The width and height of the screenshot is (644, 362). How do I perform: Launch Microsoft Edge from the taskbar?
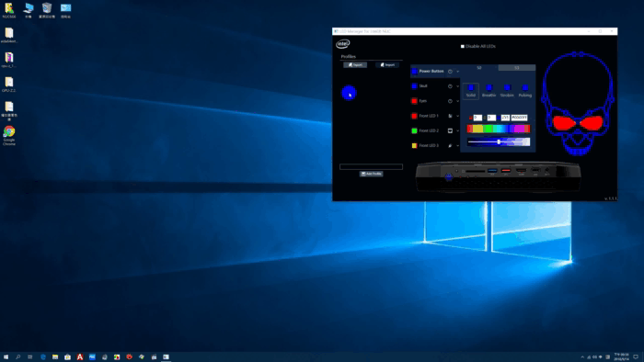click(x=42, y=357)
